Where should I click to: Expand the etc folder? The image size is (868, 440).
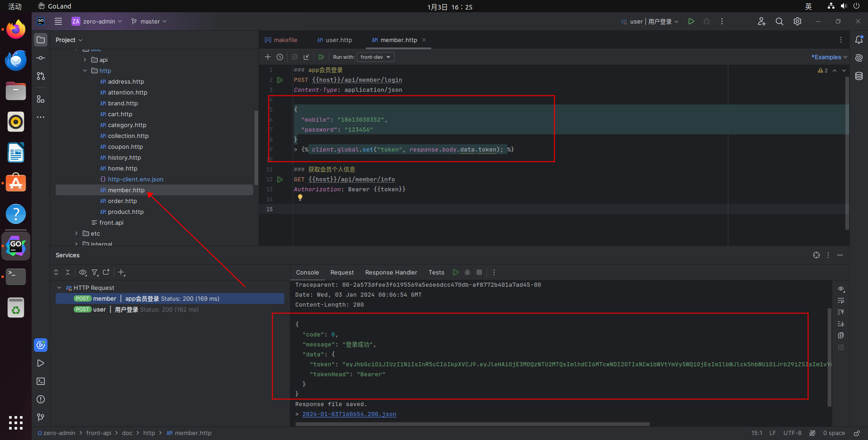pos(76,233)
